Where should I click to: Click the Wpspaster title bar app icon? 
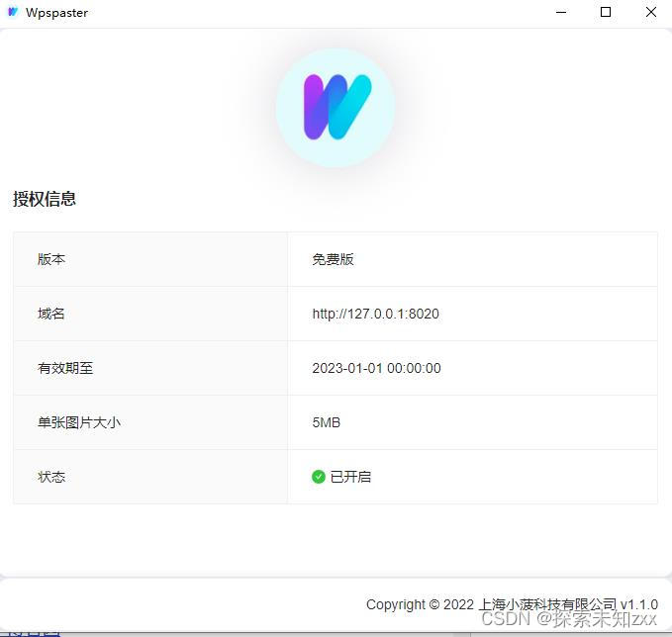13,12
